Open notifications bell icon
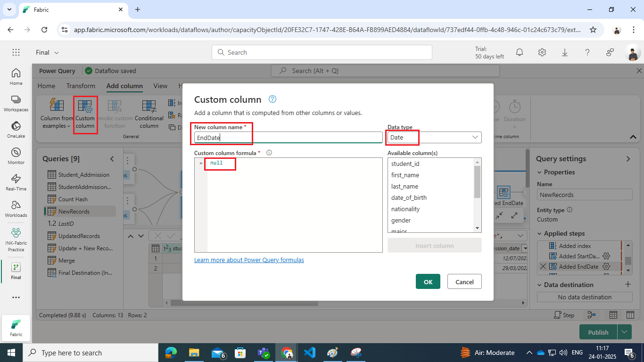The width and height of the screenshot is (644, 362). click(520, 52)
